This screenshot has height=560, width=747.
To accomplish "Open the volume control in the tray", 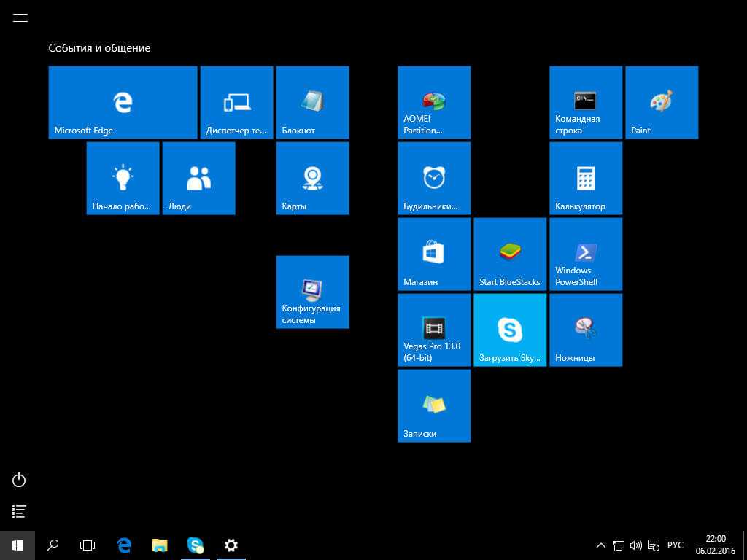I will (635, 545).
